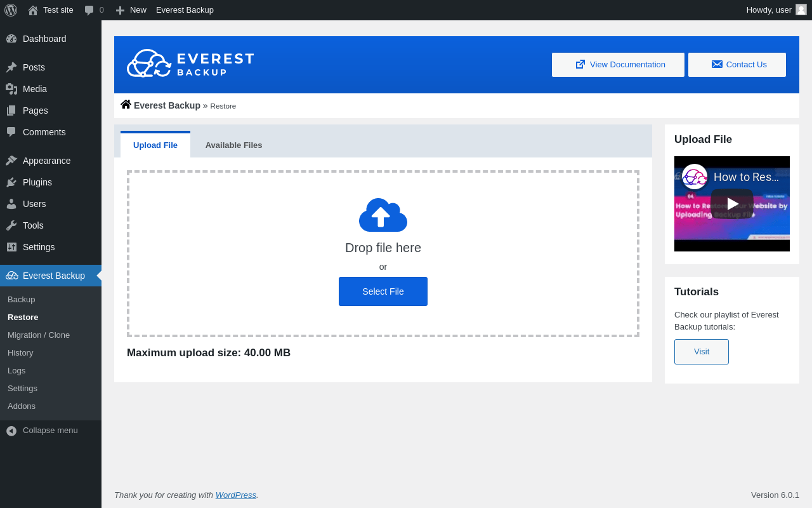Click the Settings sliders icon in sidebar

11,247
